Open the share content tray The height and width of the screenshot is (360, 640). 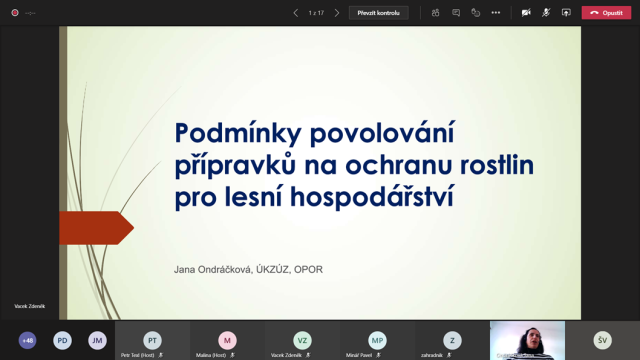[566, 13]
